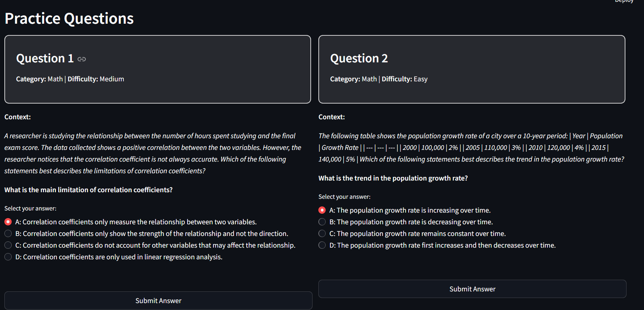Image resolution: width=644 pixels, height=310 pixels.
Task: Click the anchor link icon beside Question 1
Action: [x=82, y=59]
